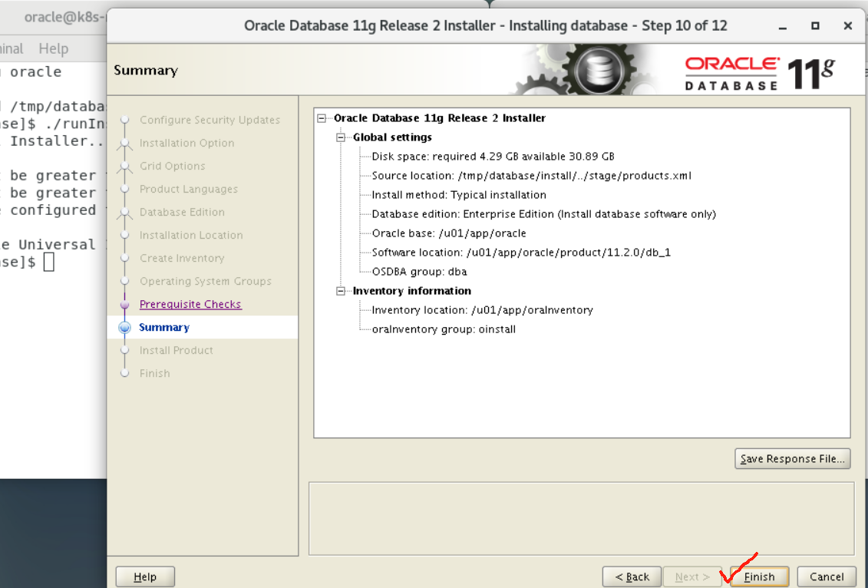Image resolution: width=868 pixels, height=588 pixels.
Task: Cancel the Oracle installer
Action: click(x=827, y=576)
